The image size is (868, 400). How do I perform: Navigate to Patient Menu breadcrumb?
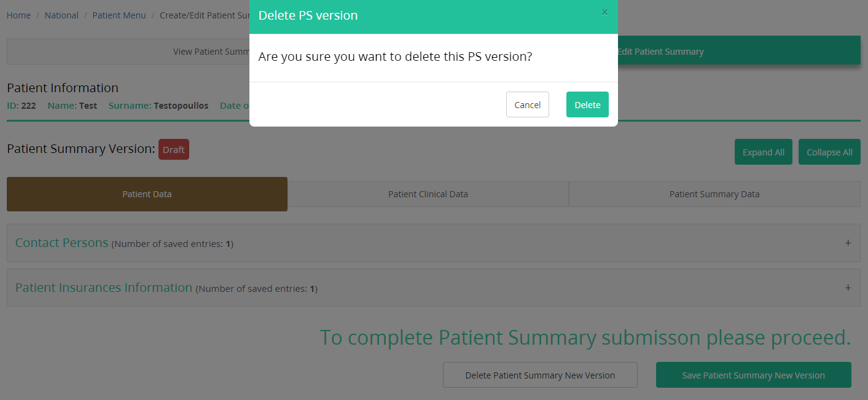click(x=119, y=15)
